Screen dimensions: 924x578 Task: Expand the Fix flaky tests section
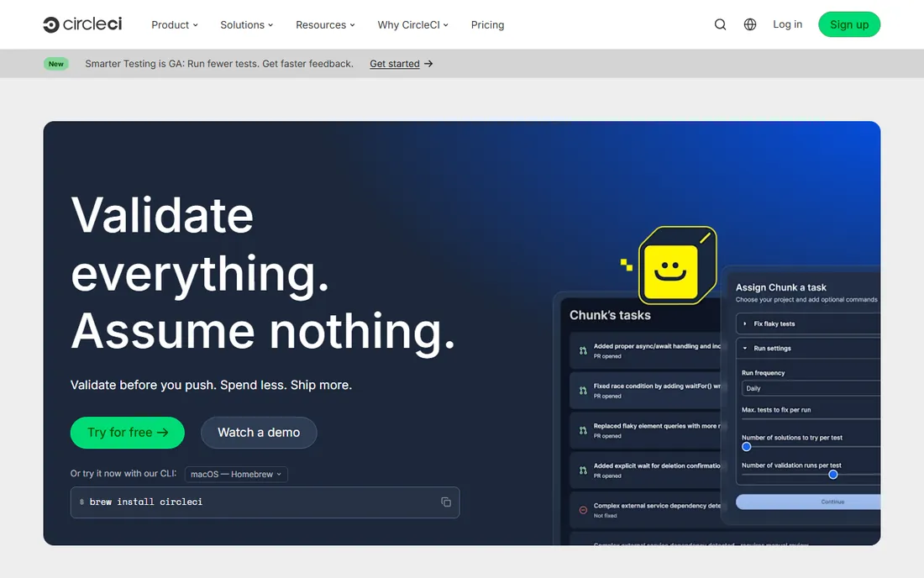pos(808,323)
